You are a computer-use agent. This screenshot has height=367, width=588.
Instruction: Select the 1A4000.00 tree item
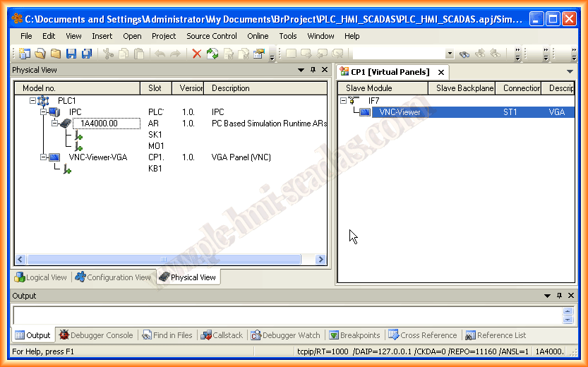click(99, 124)
